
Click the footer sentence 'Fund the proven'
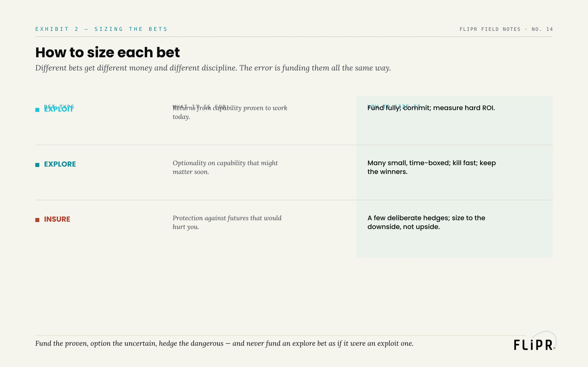click(224, 344)
